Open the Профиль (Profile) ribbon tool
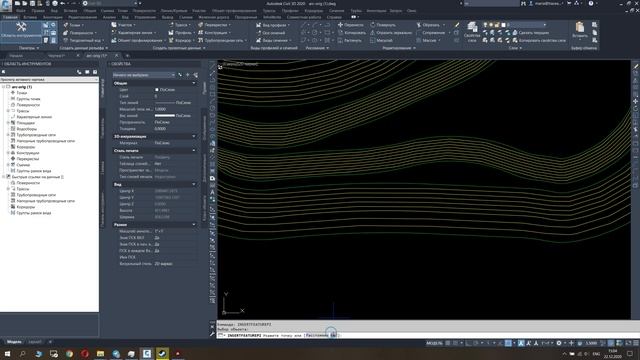The height and width of the screenshot is (360, 640). (182, 33)
